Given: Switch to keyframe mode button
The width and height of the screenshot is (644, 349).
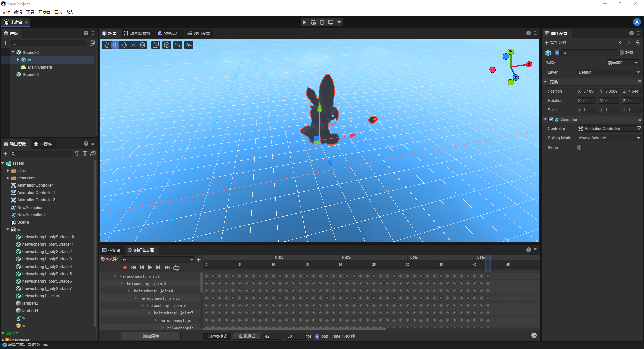Looking at the screenshot, I should [217, 336].
